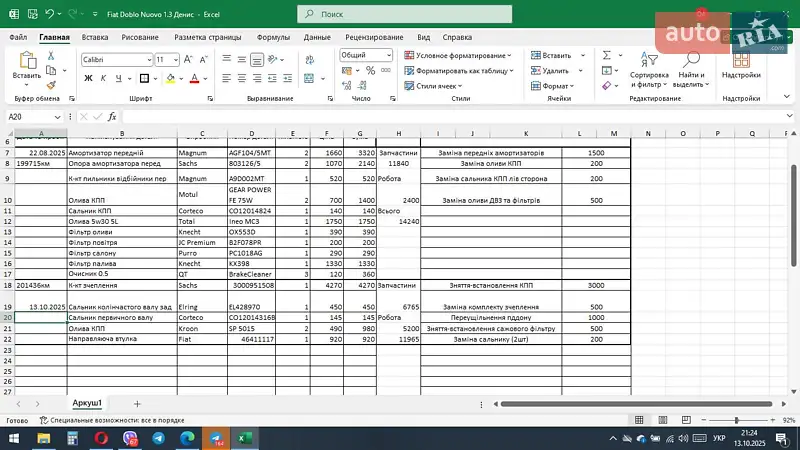Image resolution: width=800 pixels, height=450 pixels.
Task: Click the undo arrow in title bar
Action: pos(51,15)
